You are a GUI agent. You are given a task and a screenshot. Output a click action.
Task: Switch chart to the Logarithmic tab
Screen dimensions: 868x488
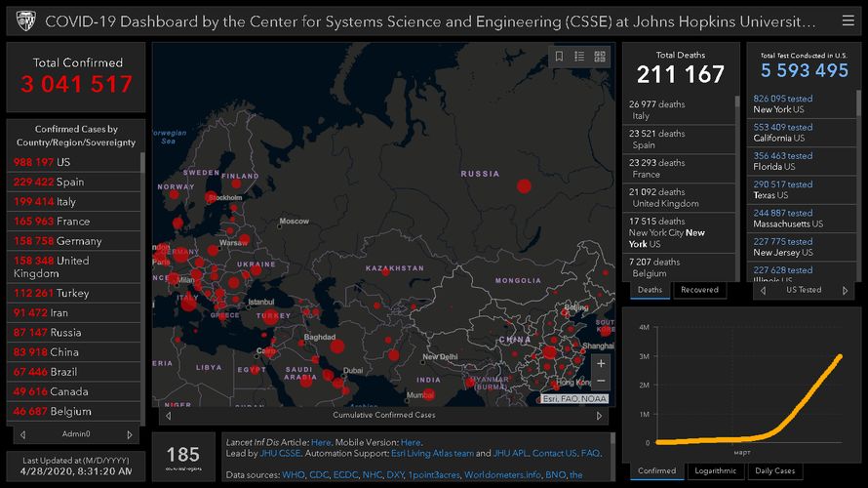pos(715,470)
